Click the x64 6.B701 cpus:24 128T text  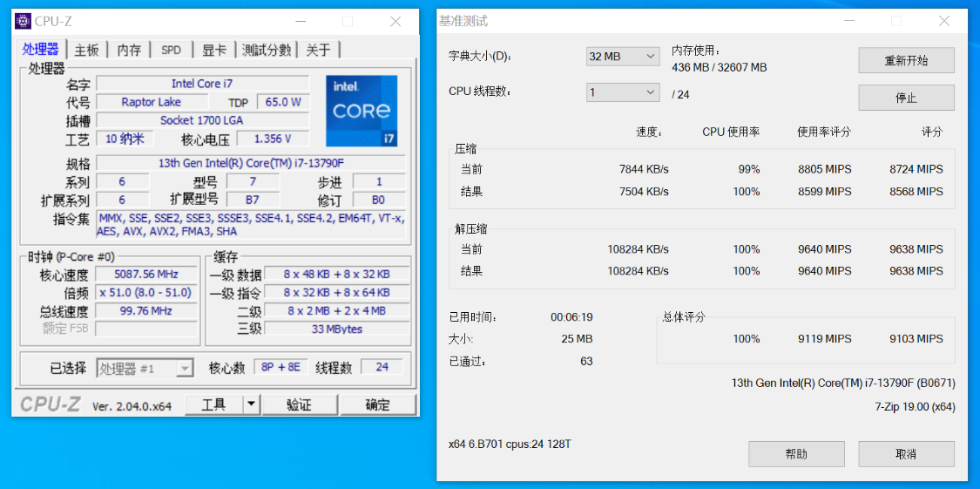pos(510,445)
